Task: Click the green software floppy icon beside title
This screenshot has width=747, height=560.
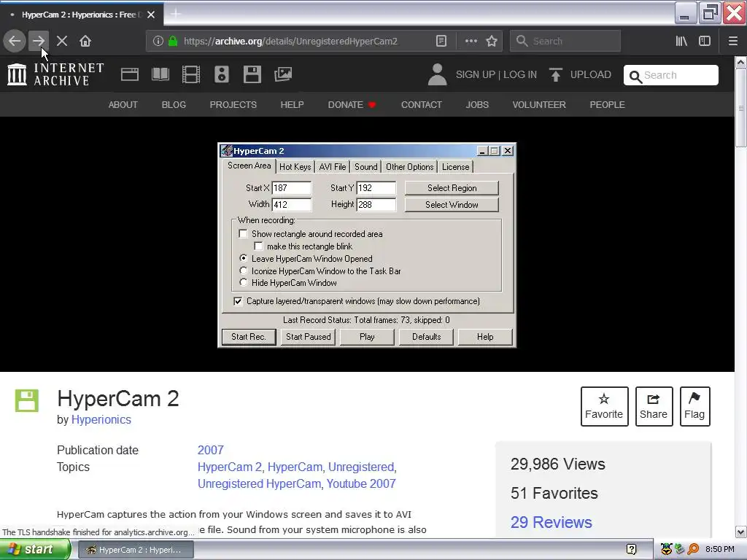Action: 27,400
